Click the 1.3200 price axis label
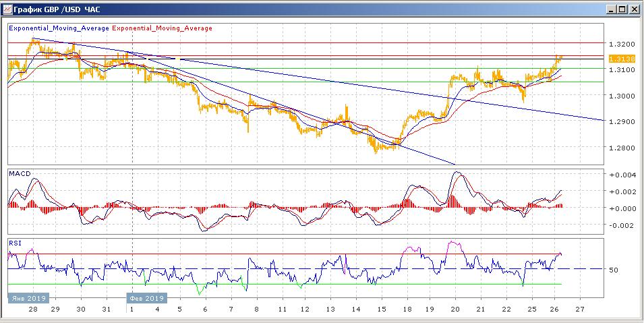 tap(620, 44)
